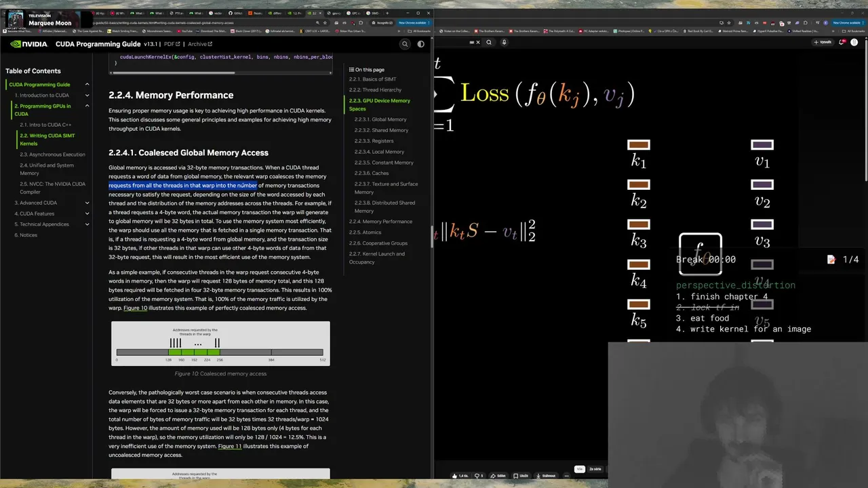Clear the YouTube search box with X
868x488 pixels.
(x=478, y=42)
